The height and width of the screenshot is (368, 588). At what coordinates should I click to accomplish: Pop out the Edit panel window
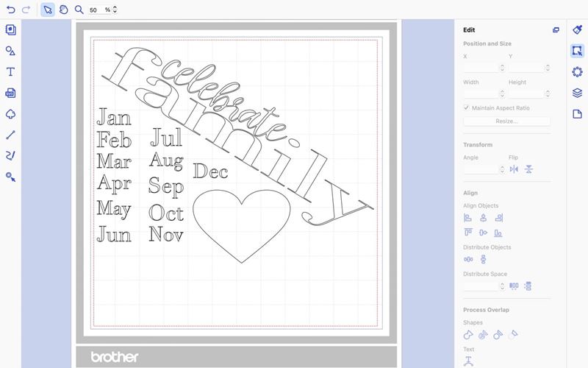556,30
